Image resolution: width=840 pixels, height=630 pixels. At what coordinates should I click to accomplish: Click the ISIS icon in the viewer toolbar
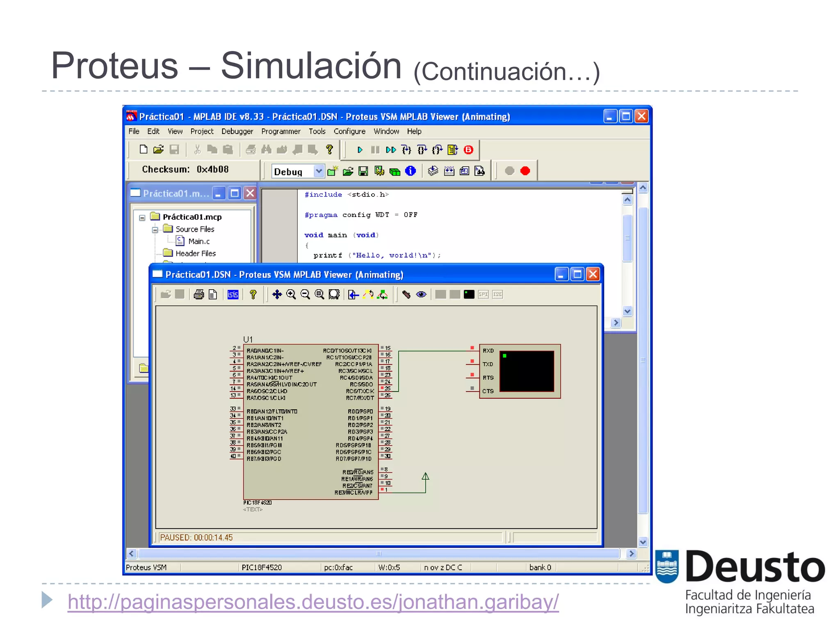(x=233, y=294)
